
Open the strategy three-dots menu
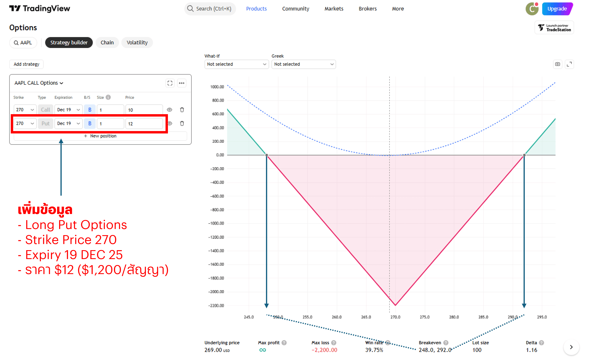181,83
